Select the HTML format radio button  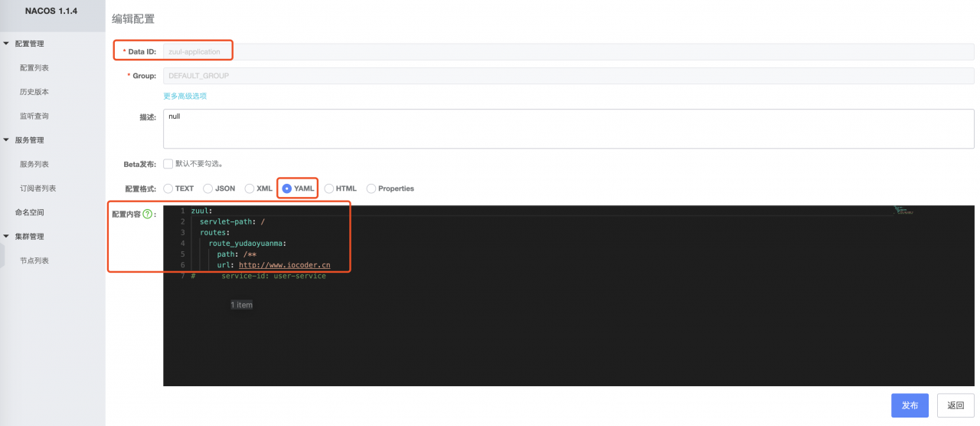(329, 188)
